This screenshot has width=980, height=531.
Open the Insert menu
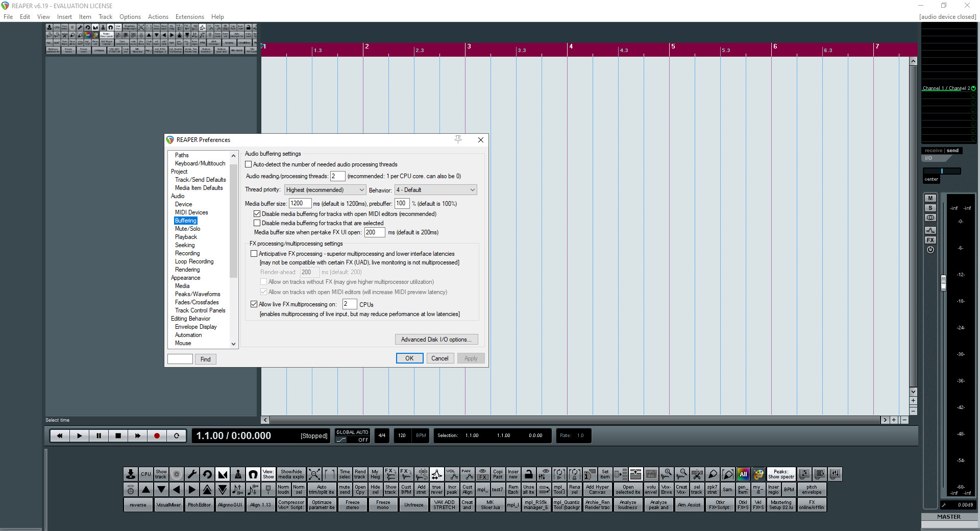pos(64,17)
